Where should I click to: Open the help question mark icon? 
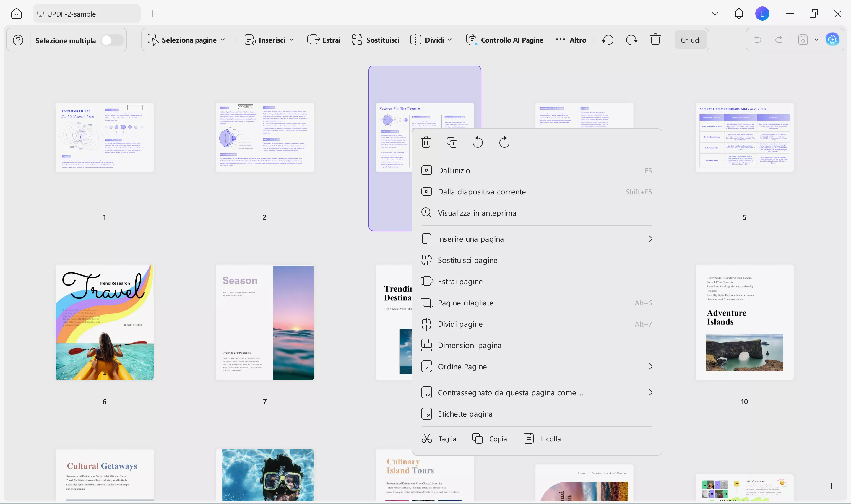click(18, 40)
